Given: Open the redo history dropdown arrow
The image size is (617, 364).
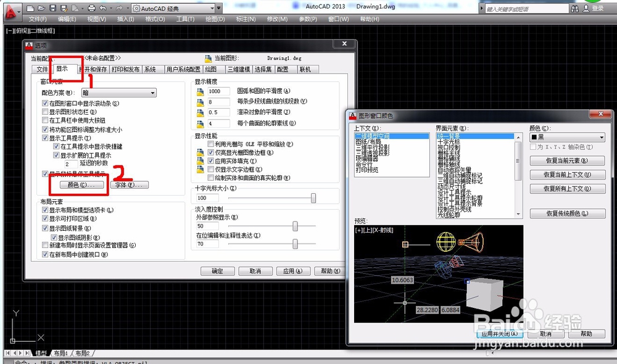Looking at the screenshot, I should point(128,8).
